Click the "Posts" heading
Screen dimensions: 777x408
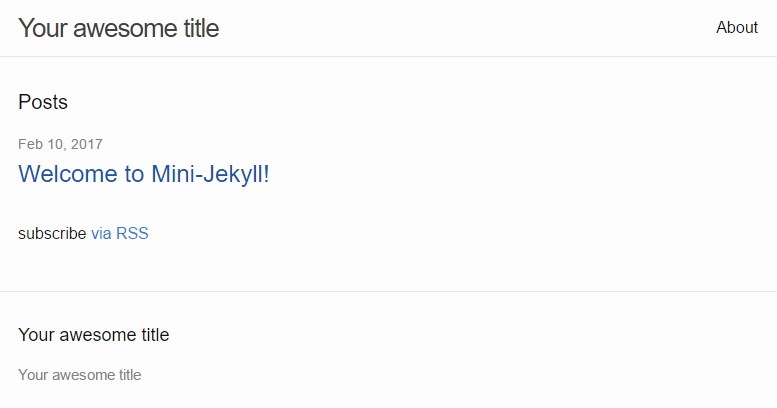click(x=43, y=102)
